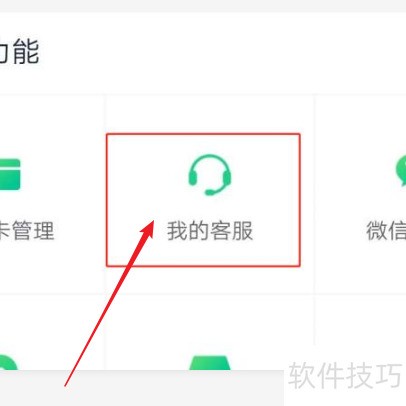Tap the green chat bubble icon
Screen dimensions: 406x406
[x=400, y=172]
